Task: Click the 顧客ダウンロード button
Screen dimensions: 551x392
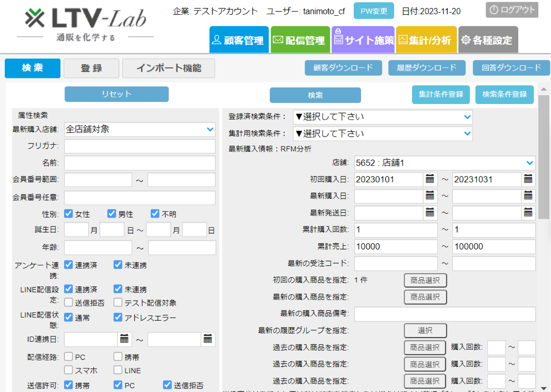Action: click(343, 68)
